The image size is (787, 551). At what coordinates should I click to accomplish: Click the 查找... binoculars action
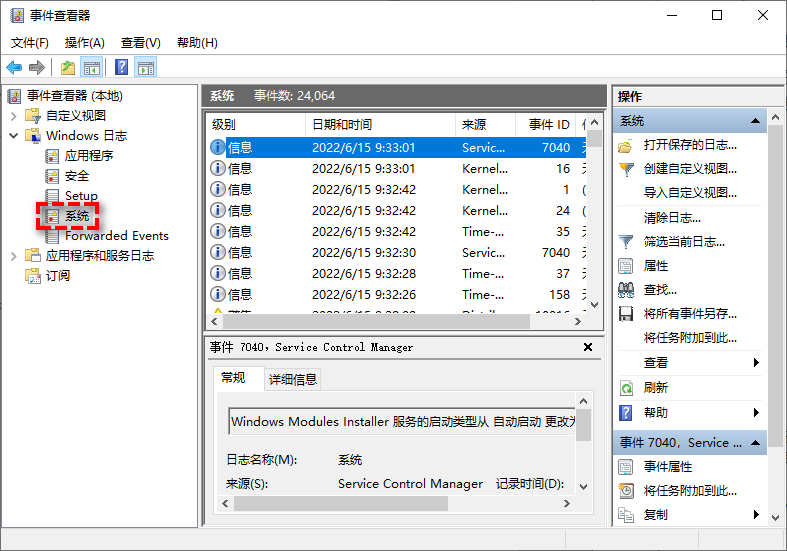tap(626, 290)
